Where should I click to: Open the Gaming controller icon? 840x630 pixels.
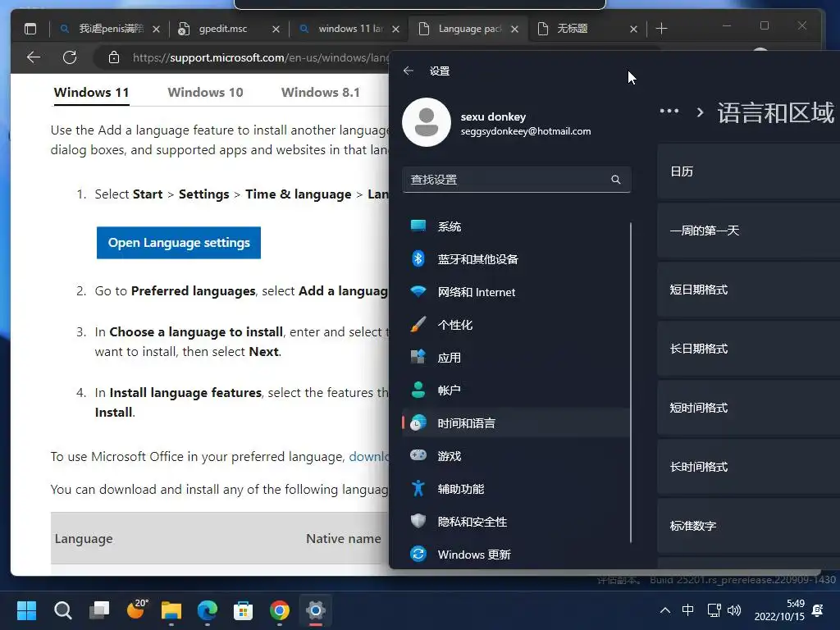tap(418, 455)
